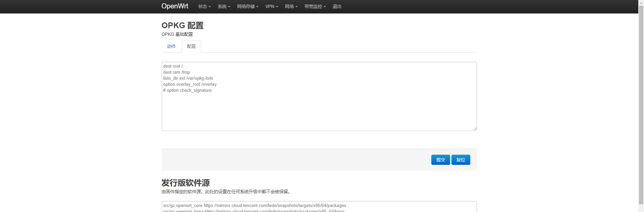
Task: Open the 网络 dropdown menu
Action: click(291, 6)
